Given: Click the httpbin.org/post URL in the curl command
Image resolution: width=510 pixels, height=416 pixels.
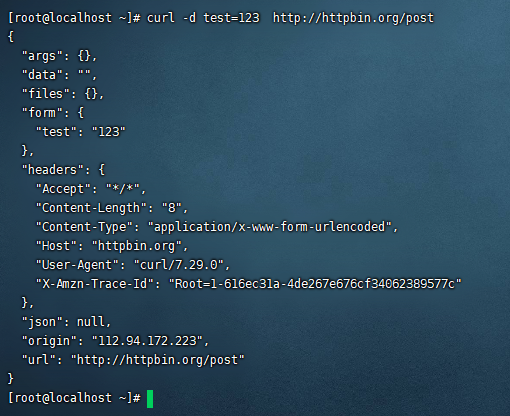Looking at the screenshot, I should click(x=353, y=18).
